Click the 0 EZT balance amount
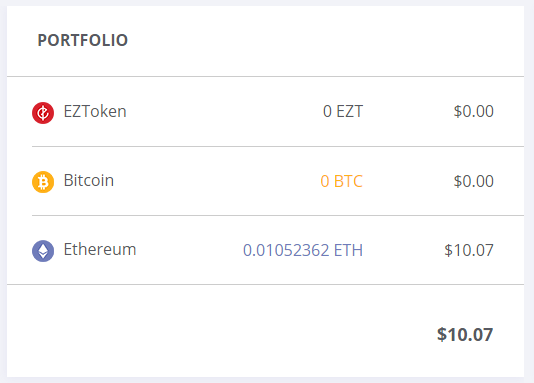 343,112
